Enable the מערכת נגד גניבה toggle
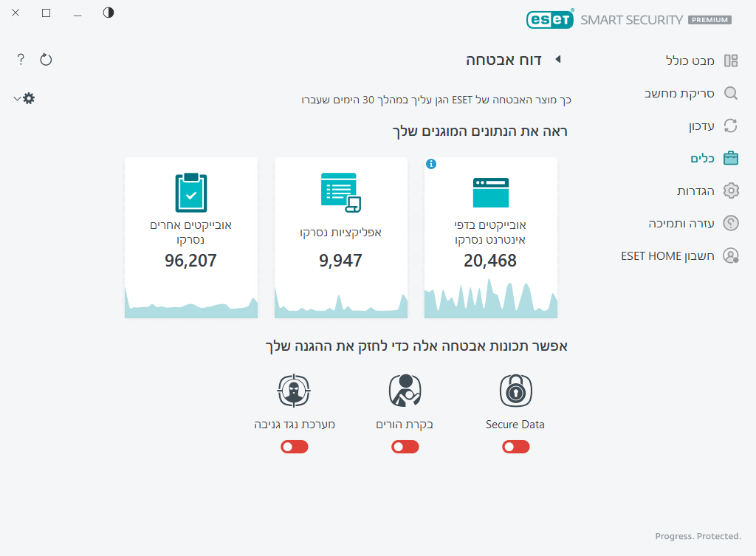756x556 pixels. (x=294, y=447)
